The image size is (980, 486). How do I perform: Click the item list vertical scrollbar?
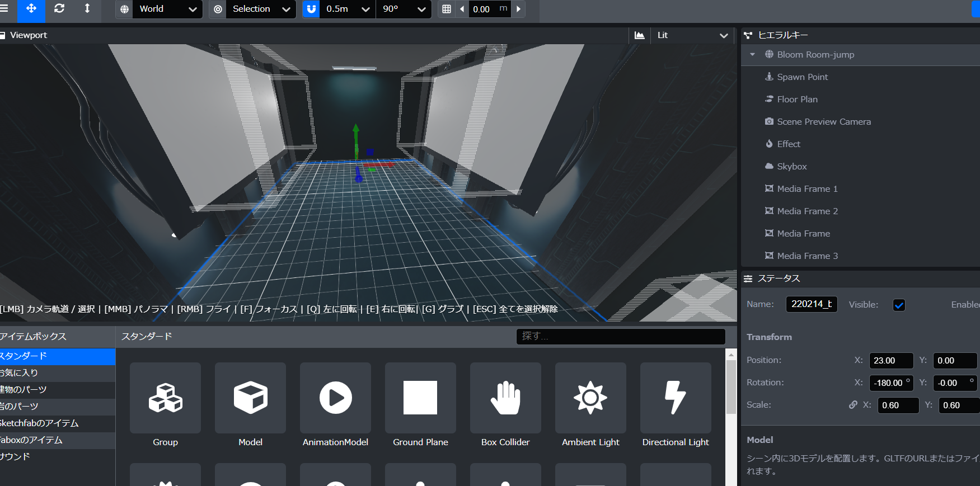coord(731,387)
